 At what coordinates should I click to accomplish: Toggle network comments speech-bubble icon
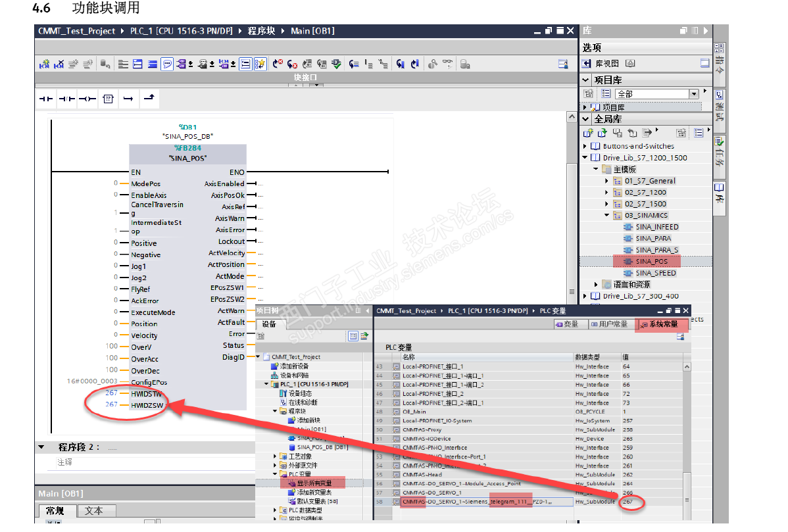click(x=167, y=64)
